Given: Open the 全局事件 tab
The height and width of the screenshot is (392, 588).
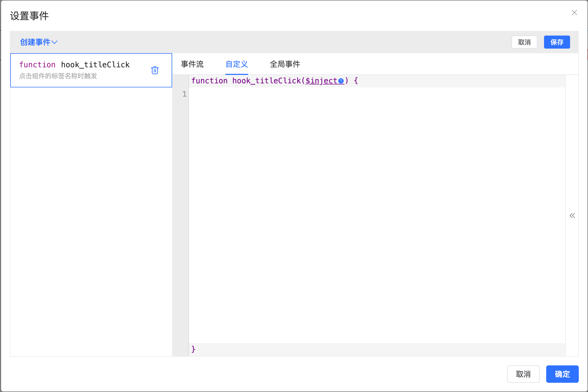Looking at the screenshot, I should tap(285, 64).
